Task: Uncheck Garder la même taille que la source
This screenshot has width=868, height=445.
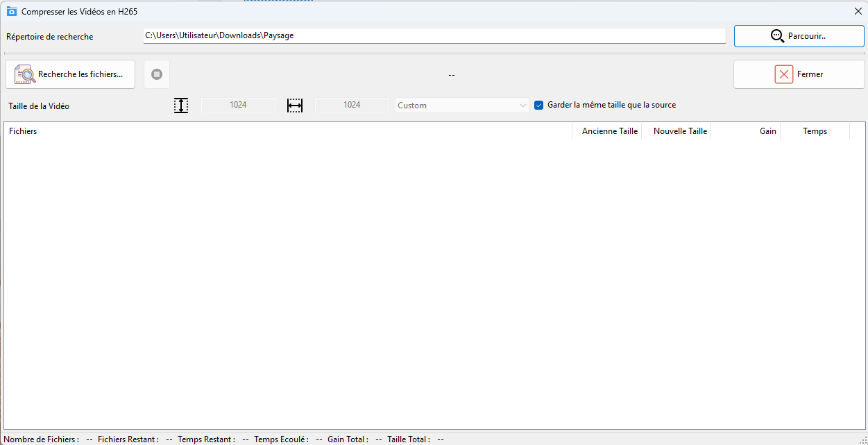Action: 539,106
